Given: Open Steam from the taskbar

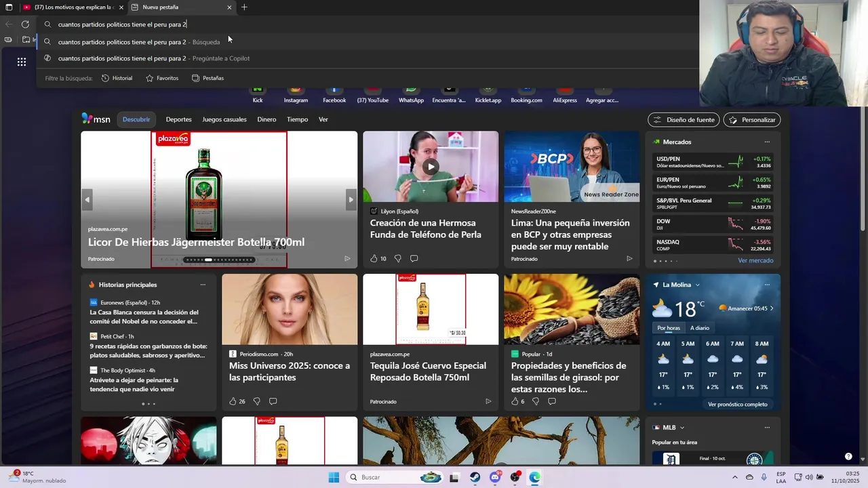Looking at the screenshot, I should pyautogui.click(x=475, y=477).
